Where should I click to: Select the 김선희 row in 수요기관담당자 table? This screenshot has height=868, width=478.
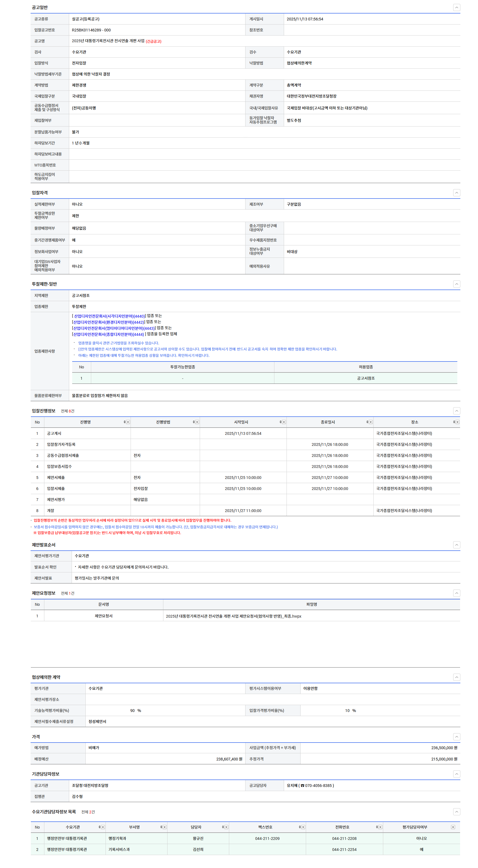click(x=198, y=850)
